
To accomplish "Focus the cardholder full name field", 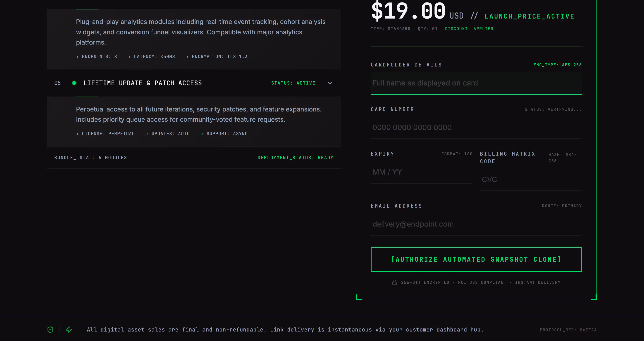I will [476, 83].
